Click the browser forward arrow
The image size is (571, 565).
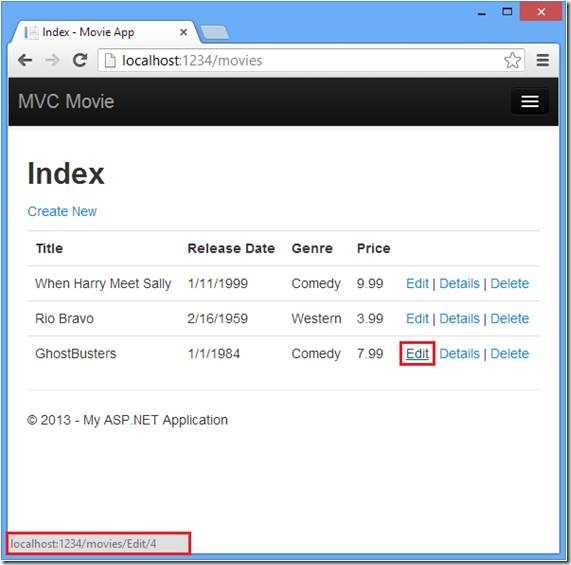pyautogui.click(x=52, y=60)
